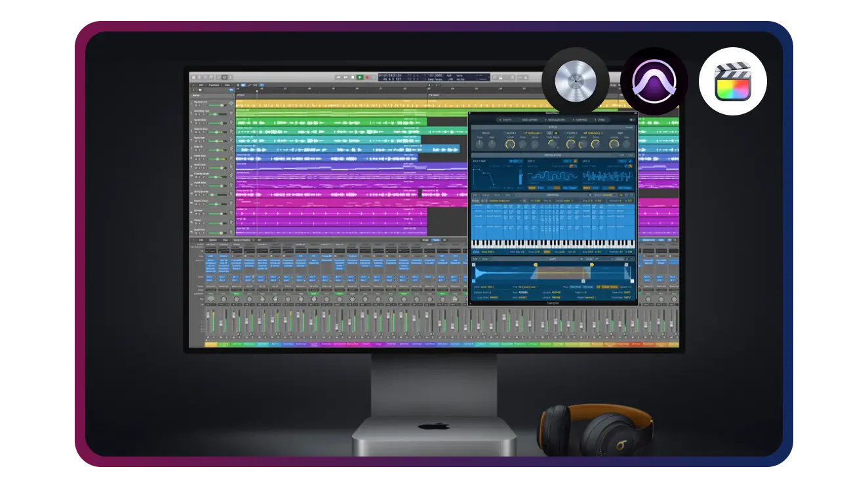Click the Forward transport button
Viewport: 868px width, 488px height.
point(345,77)
